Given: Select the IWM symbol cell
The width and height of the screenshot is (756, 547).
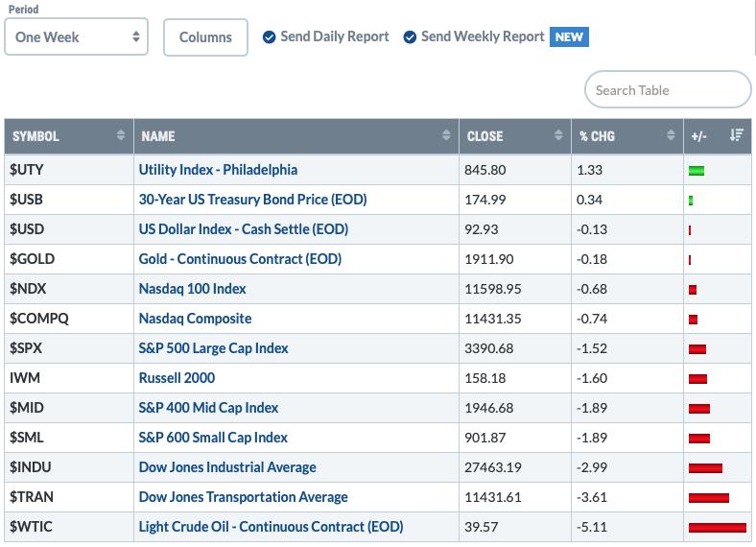Looking at the screenshot, I should coord(69,378).
